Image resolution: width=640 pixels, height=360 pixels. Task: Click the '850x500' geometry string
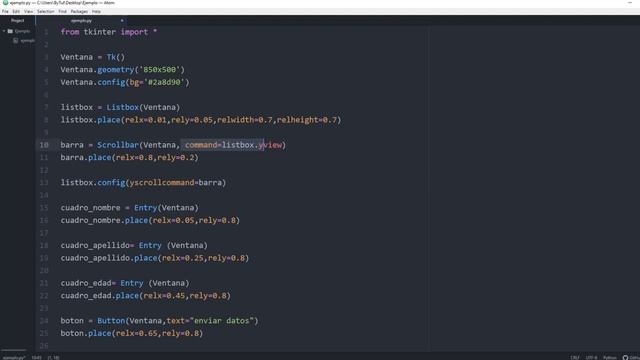[x=160, y=70]
